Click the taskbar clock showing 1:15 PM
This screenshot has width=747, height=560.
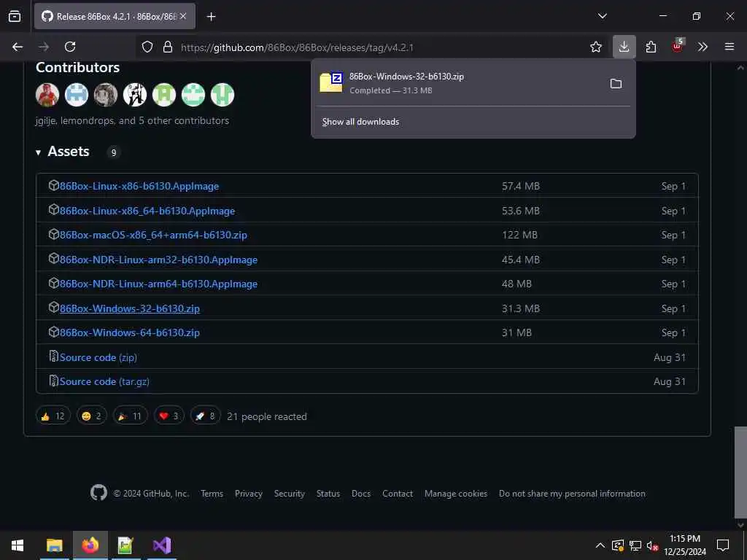685,545
